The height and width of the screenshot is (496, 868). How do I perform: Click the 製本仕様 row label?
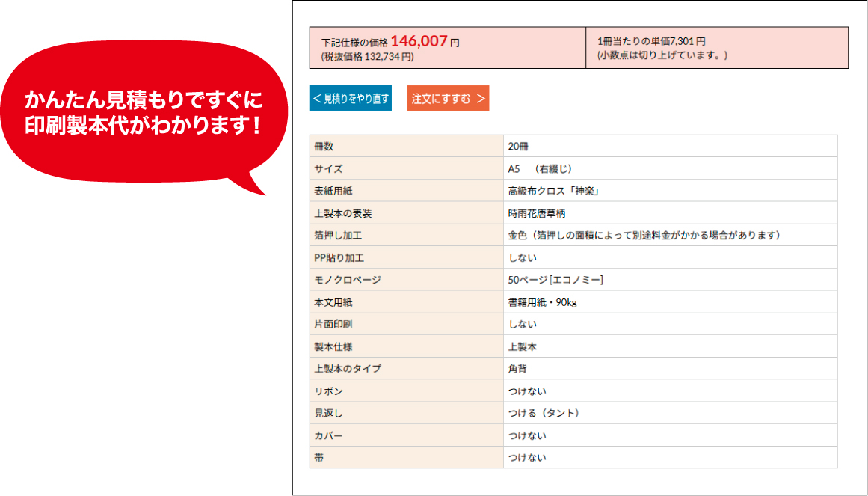tap(333, 346)
